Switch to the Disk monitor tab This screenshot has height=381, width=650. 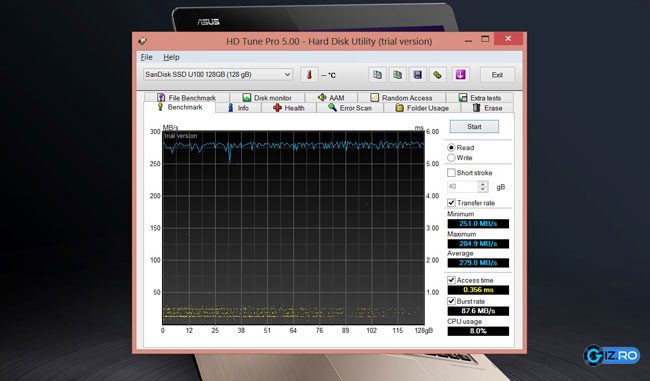pyautogui.click(x=267, y=97)
